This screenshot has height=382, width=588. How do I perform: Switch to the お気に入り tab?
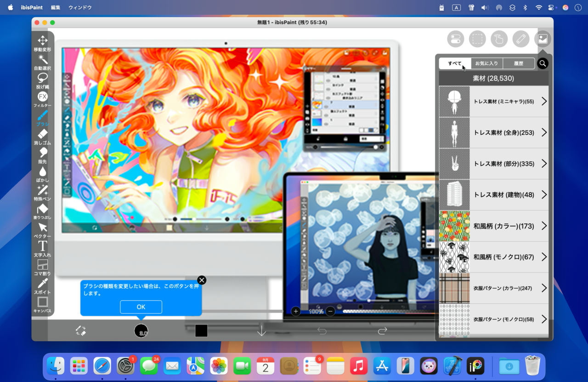coord(486,63)
